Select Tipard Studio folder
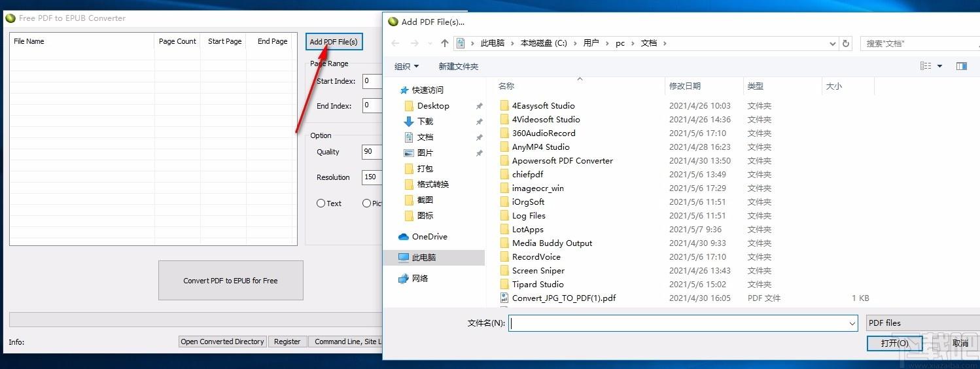 (x=538, y=284)
